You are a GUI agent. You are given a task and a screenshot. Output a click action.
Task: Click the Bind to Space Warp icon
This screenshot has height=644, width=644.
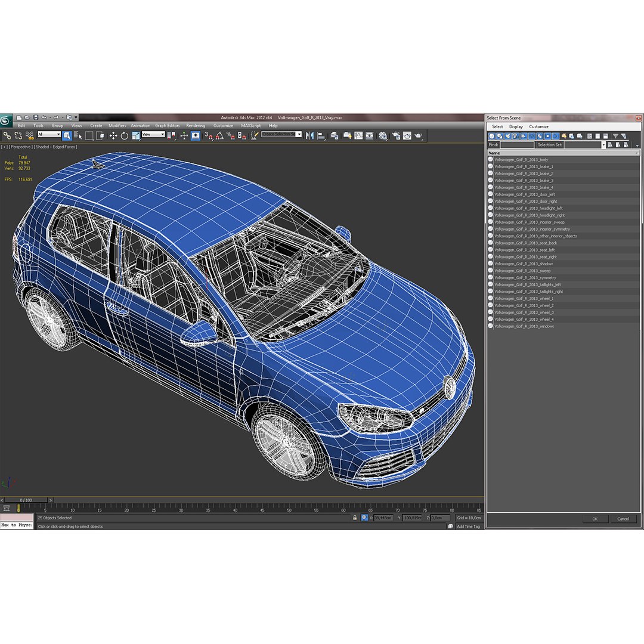30,135
